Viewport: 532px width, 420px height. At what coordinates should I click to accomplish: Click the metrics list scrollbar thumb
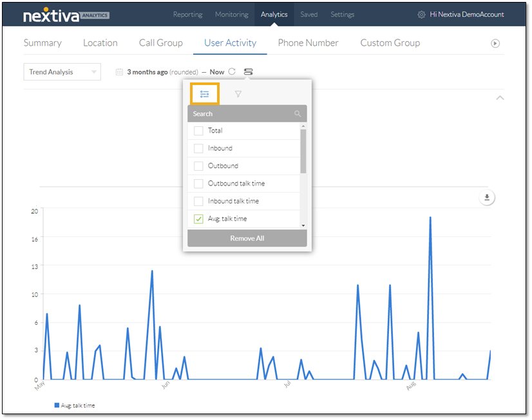point(303,151)
